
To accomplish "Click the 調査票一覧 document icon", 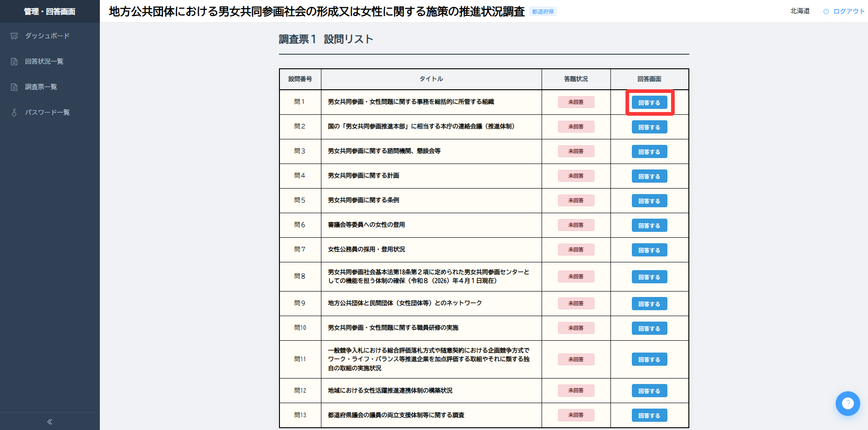I will (x=14, y=87).
